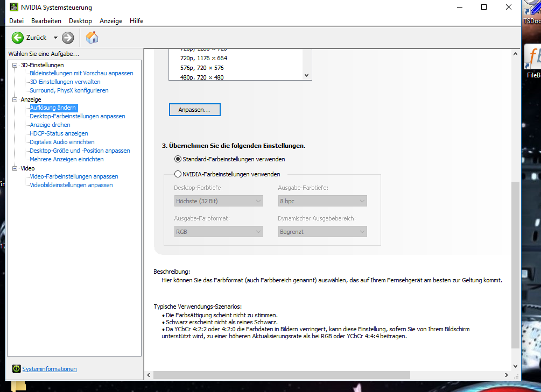Click the resolution list scroll-down arrow
Image resolution: width=541 pixels, height=392 pixels.
(307, 75)
